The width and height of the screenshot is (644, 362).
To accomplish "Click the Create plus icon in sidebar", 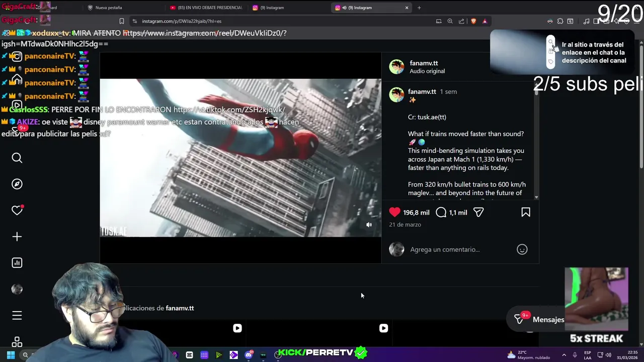I will pos(17,236).
